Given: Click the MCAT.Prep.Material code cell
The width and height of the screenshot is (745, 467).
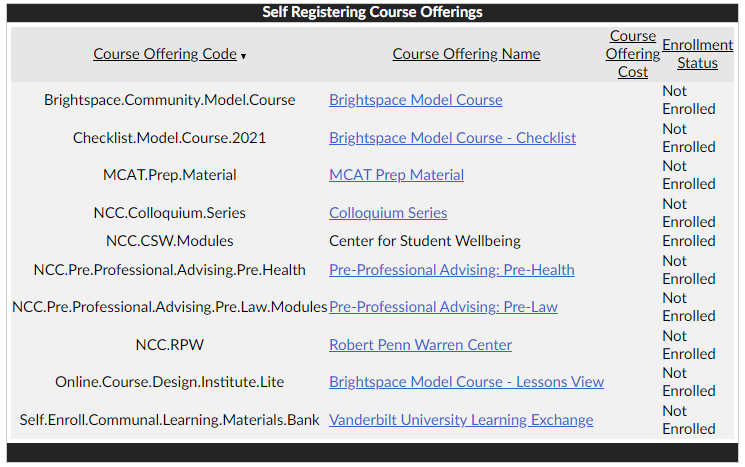Looking at the screenshot, I should (x=170, y=175).
